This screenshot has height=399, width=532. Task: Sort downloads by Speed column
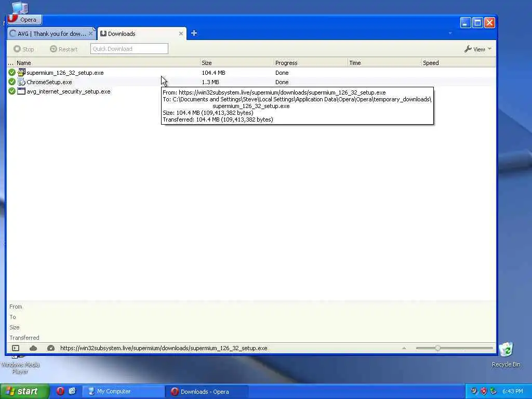458,63
